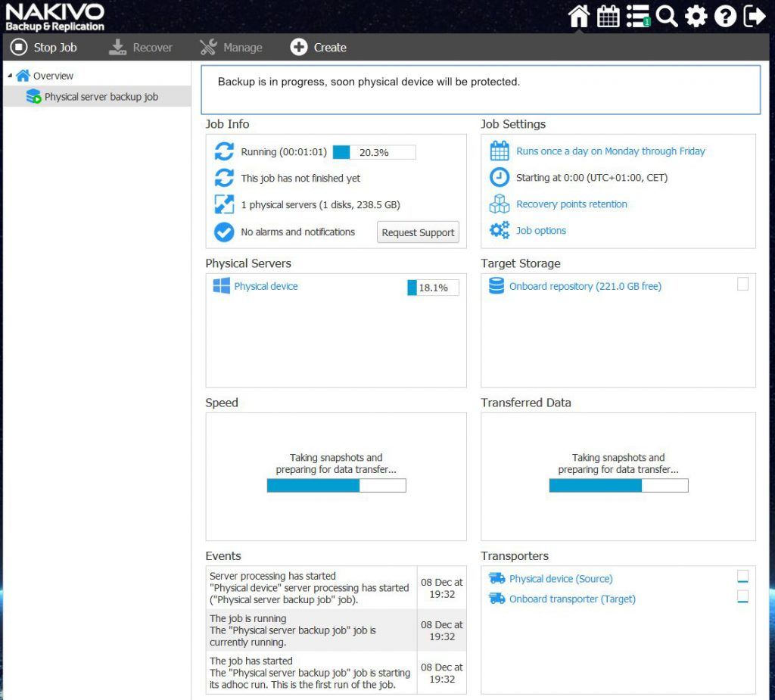Screen dimensions: 775x700
Task: Open Physical device (Source) transporter link
Action: point(561,578)
